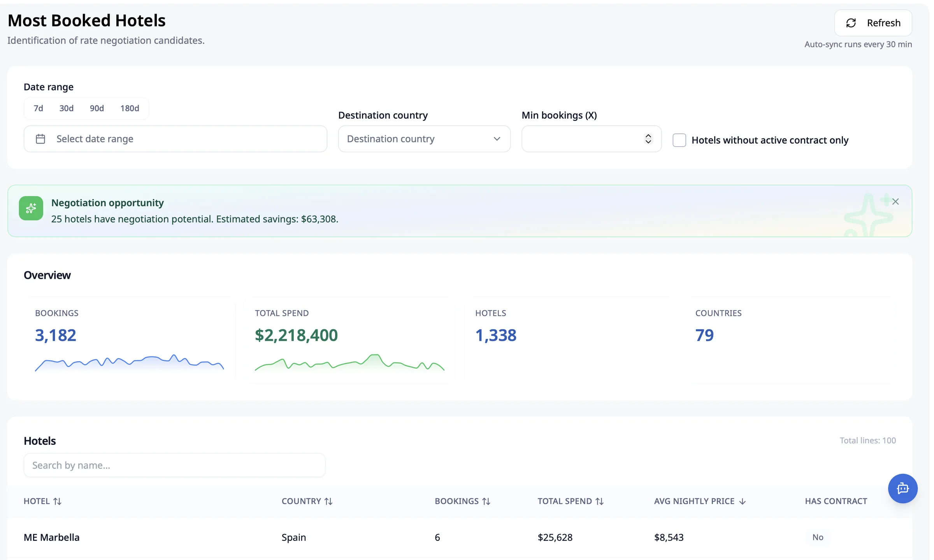Click the green sparkle Negotiation opportunity icon
The width and height of the screenshot is (934, 560).
31,208
